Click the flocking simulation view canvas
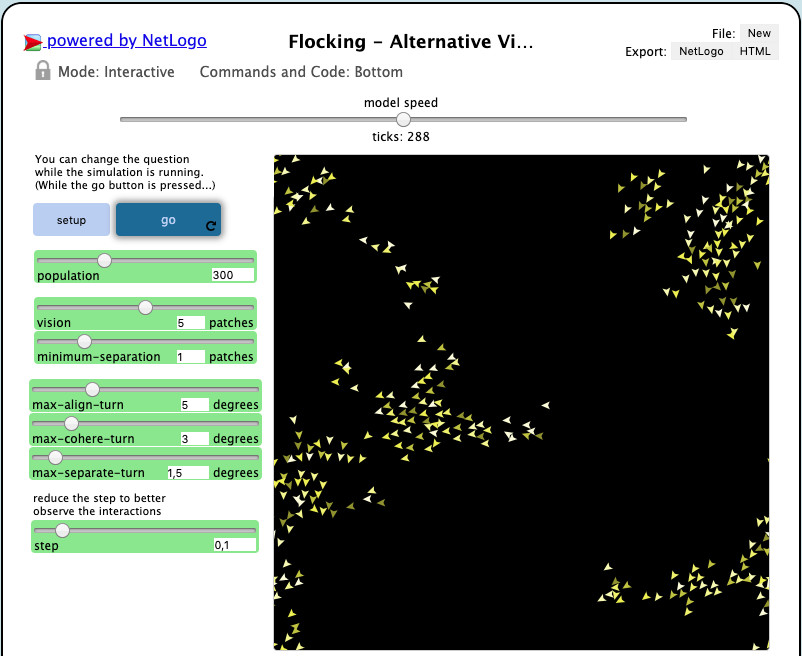 coord(521,402)
